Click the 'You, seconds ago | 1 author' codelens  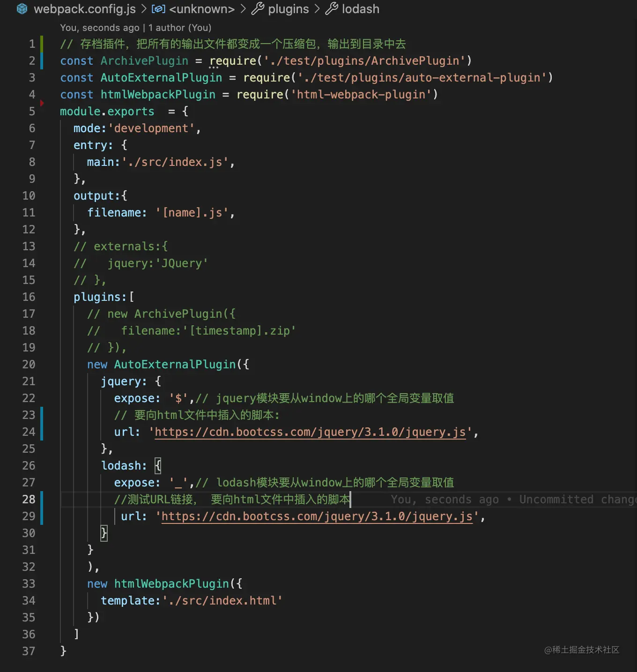coord(136,28)
